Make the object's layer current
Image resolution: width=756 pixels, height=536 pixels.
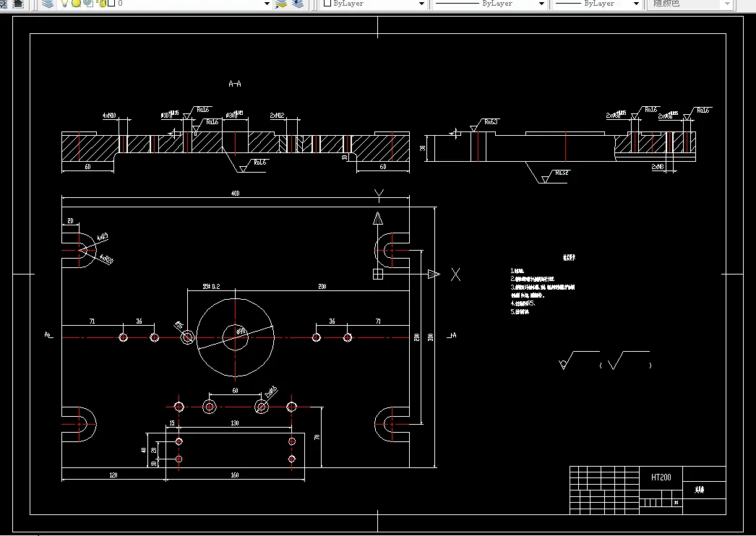280,4
